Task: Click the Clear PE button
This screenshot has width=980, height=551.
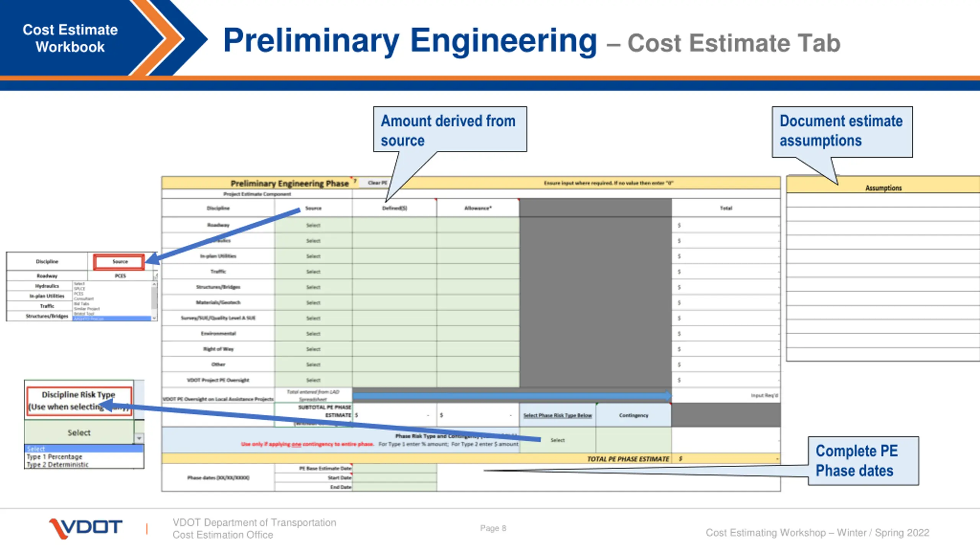Action: [377, 183]
